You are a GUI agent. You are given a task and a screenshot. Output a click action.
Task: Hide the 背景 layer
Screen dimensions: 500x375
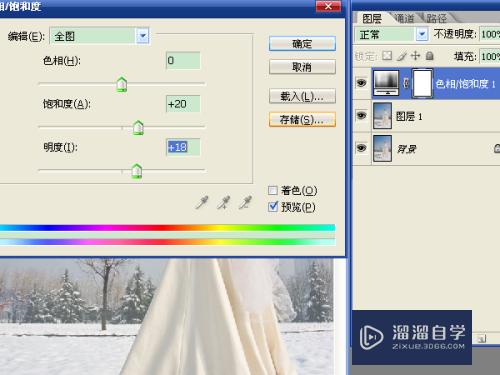click(x=361, y=148)
